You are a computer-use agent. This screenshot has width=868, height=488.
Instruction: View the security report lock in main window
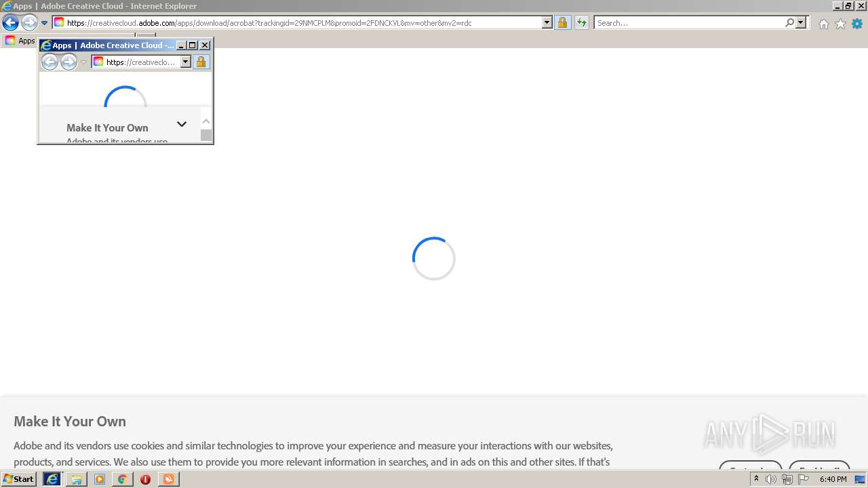(x=562, y=22)
